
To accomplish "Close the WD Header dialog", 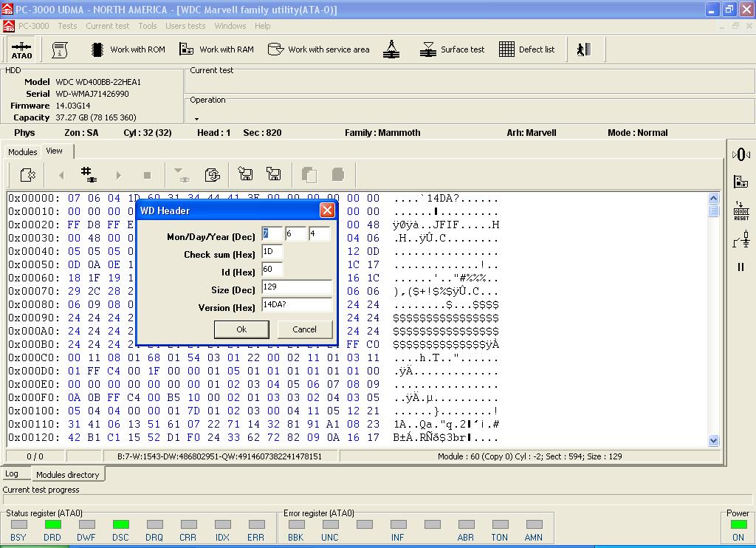I will point(327,210).
